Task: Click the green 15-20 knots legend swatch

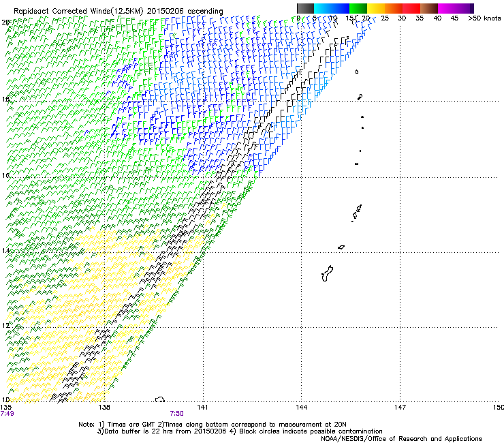Action: (358, 8)
